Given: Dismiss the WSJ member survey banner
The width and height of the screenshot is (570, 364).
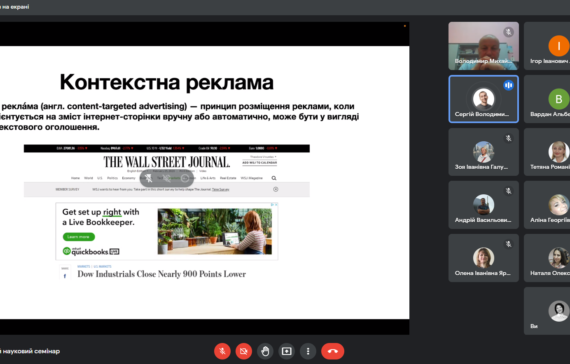Looking at the screenshot, I should click(276, 189).
